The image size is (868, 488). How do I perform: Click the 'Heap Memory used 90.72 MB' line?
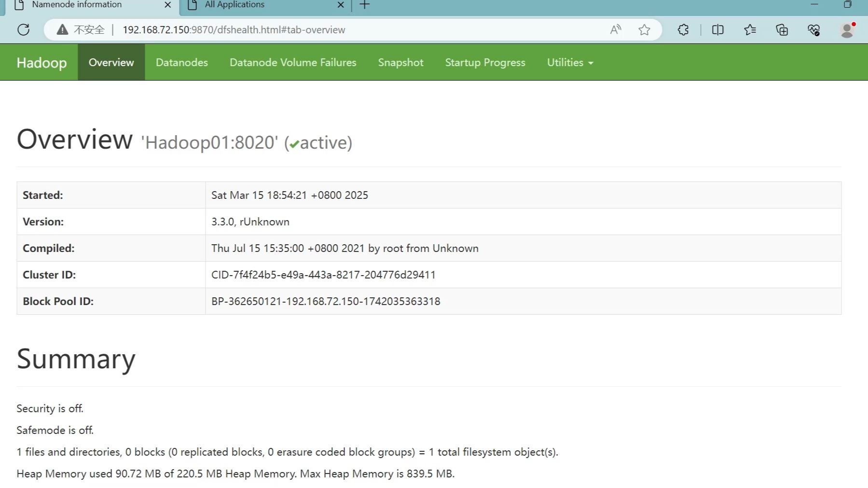(235, 474)
